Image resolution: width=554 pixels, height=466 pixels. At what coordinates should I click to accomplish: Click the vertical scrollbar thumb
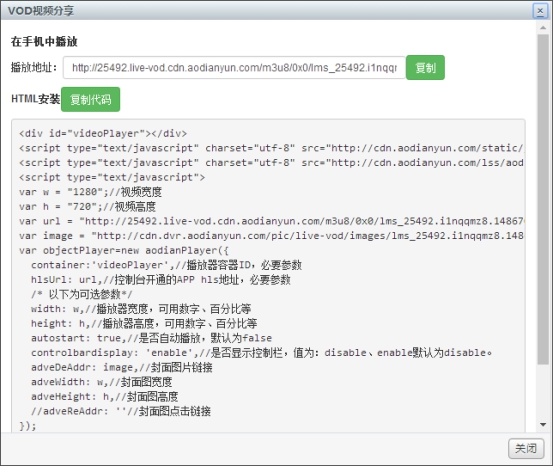pos(543,200)
